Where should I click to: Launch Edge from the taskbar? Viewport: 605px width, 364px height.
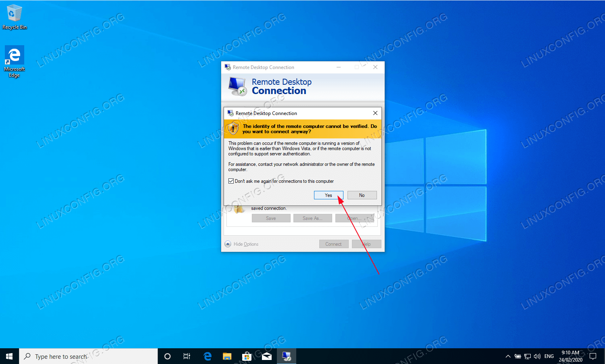pos(207,356)
